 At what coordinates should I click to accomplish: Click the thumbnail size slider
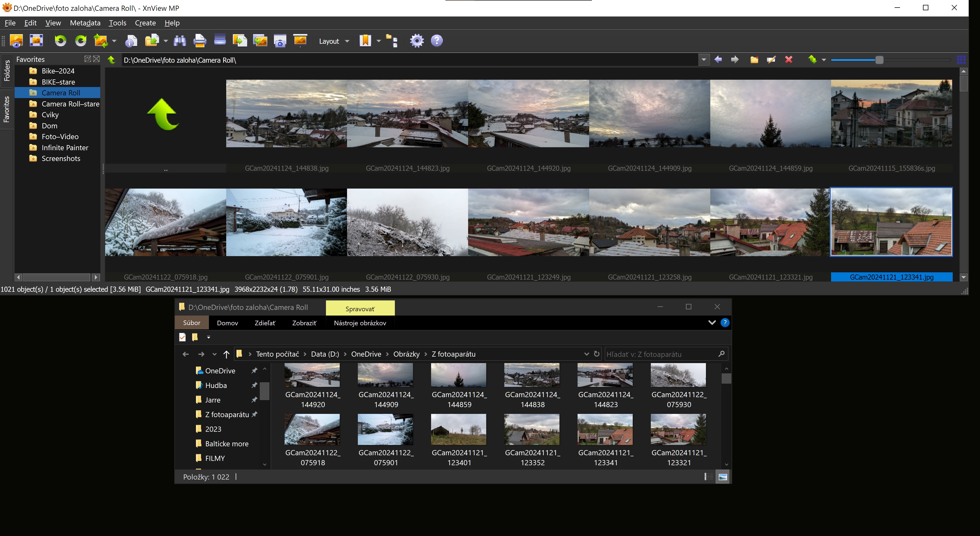point(879,60)
